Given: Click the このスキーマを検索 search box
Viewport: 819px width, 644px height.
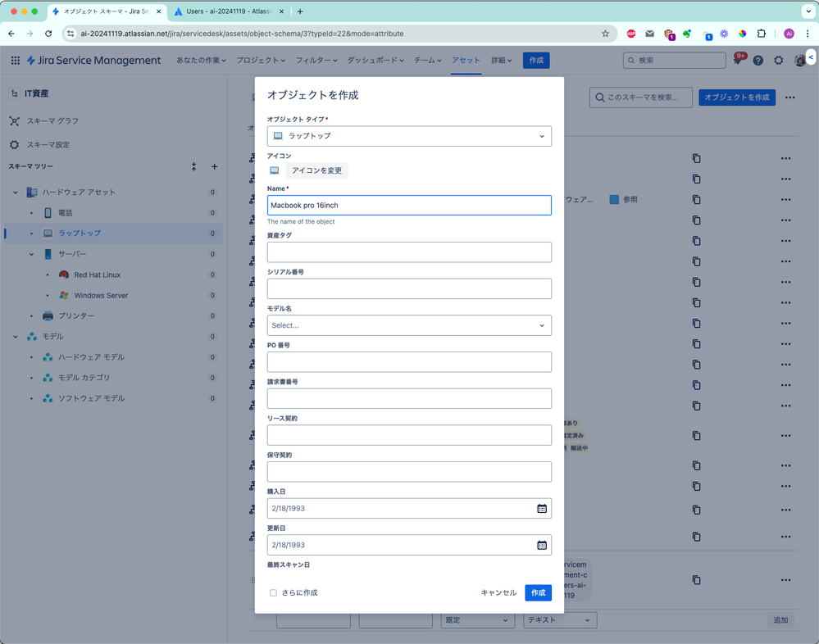Looking at the screenshot, I should pyautogui.click(x=641, y=98).
